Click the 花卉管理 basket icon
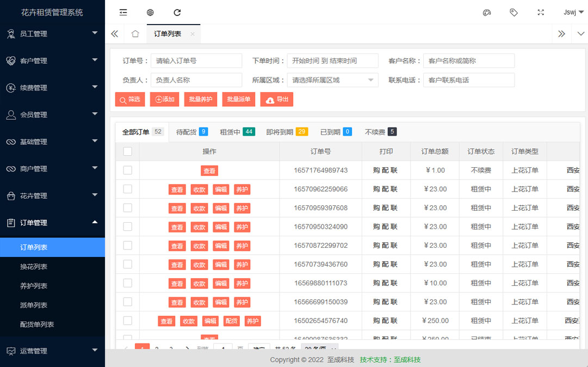Screen dimensions: 588x367 (x=11, y=196)
